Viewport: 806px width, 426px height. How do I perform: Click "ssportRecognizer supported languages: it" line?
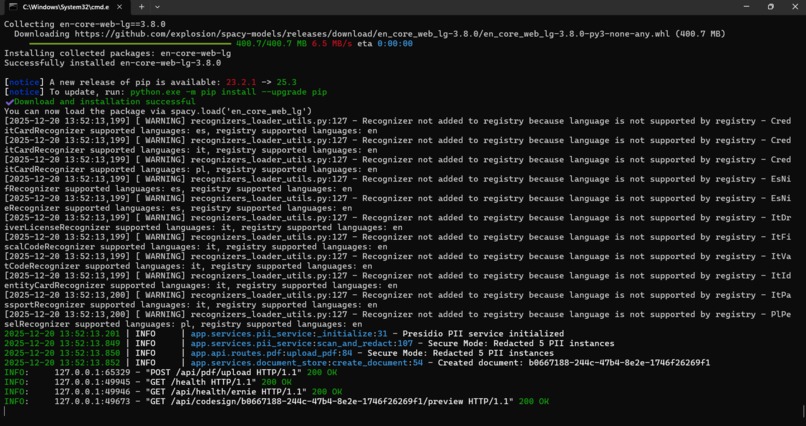[x=191, y=305]
